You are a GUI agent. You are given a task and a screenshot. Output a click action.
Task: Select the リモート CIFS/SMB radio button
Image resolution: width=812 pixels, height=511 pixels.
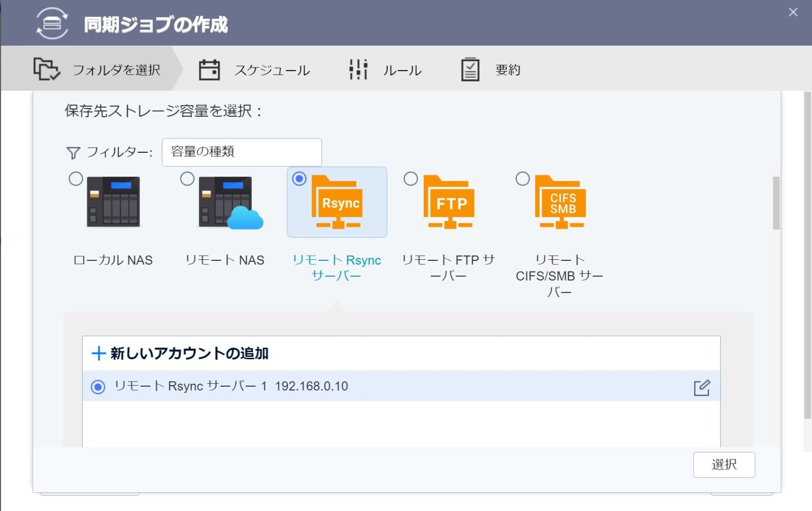[x=522, y=179]
